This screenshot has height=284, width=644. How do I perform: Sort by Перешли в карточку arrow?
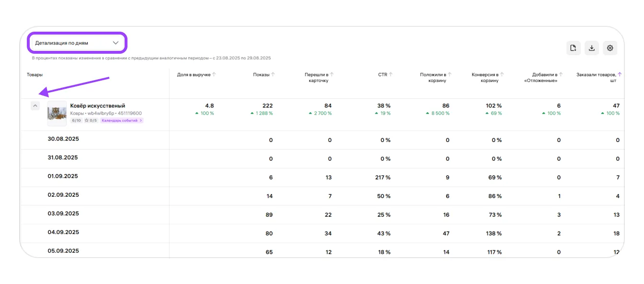[332, 74]
